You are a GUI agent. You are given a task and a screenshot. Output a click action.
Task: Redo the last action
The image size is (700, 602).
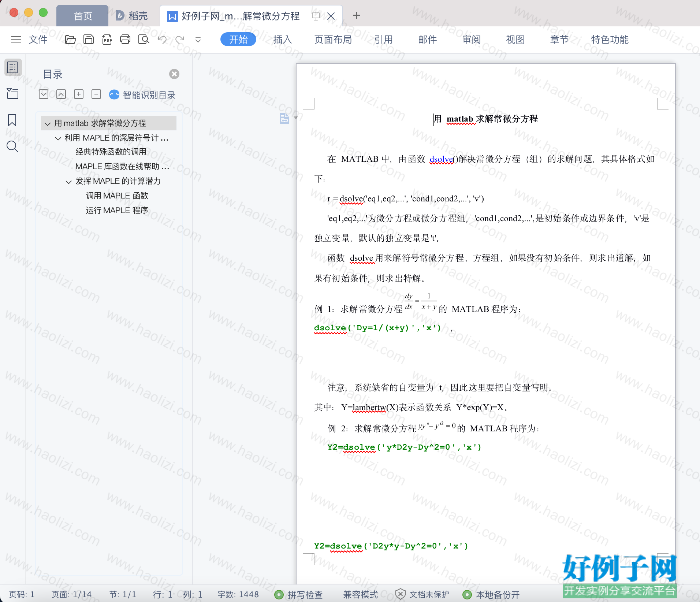tap(179, 39)
